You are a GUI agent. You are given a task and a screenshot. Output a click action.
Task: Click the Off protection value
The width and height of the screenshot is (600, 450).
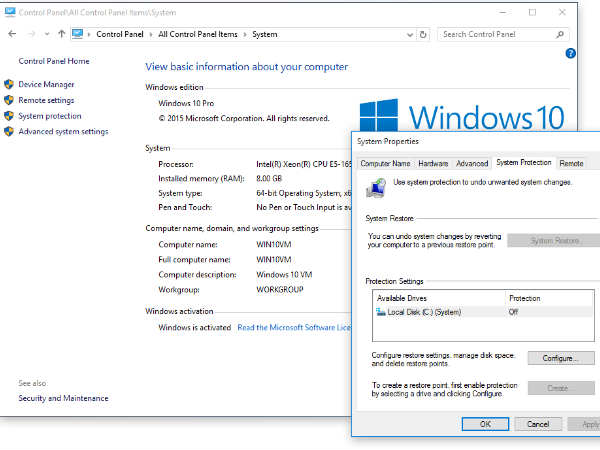tap(513, 312)
